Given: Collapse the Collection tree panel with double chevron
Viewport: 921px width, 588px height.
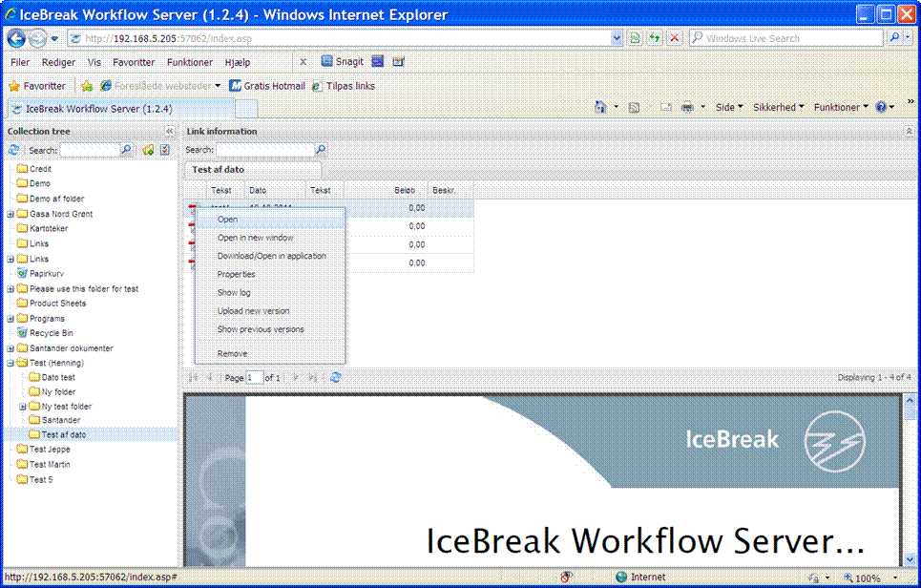Looking at the screenshot, I should (169, 131).
